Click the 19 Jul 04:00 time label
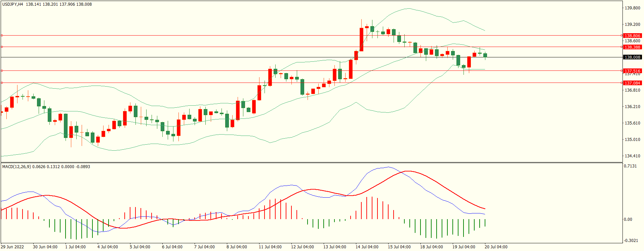 pos(464,247)
